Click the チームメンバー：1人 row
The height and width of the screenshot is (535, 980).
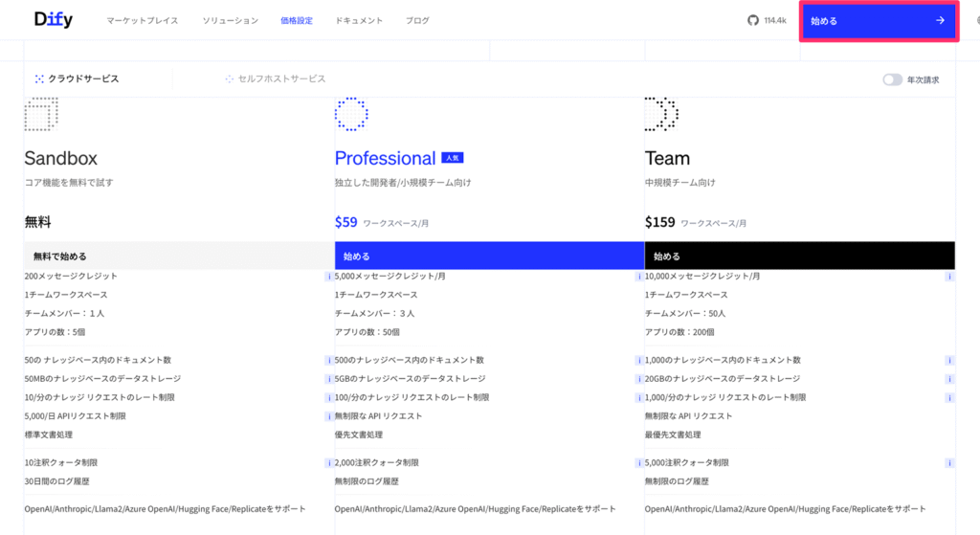(64, 314)
